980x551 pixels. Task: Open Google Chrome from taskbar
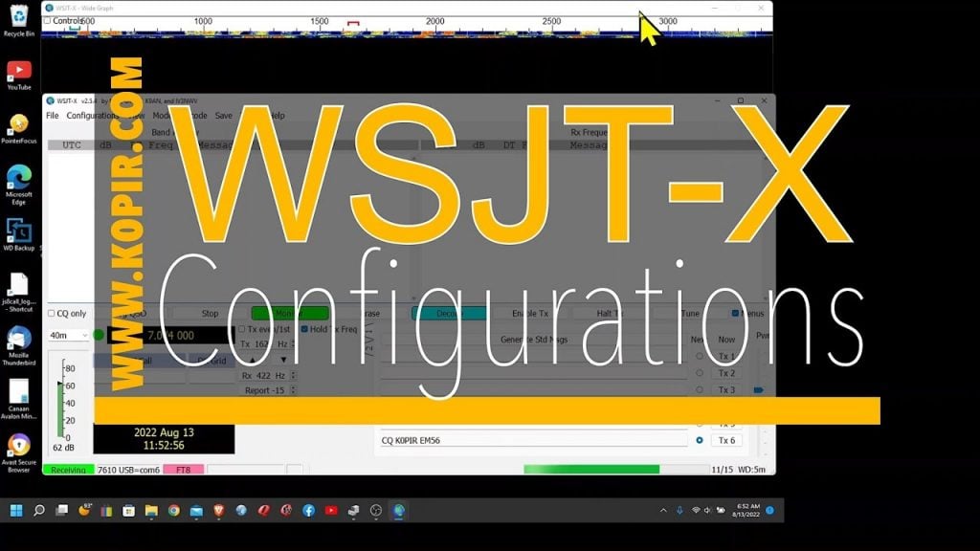click(x=174, y=511)
